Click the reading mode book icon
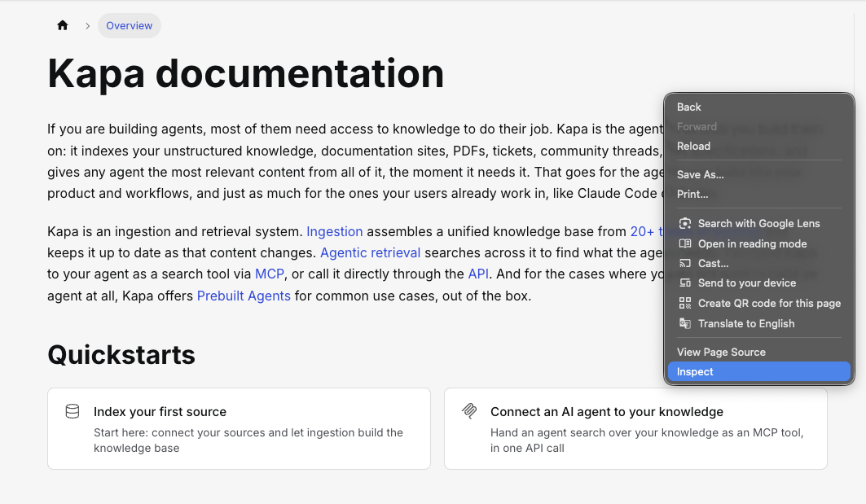This screenshot has width=866, height=504. click(685, 243)
